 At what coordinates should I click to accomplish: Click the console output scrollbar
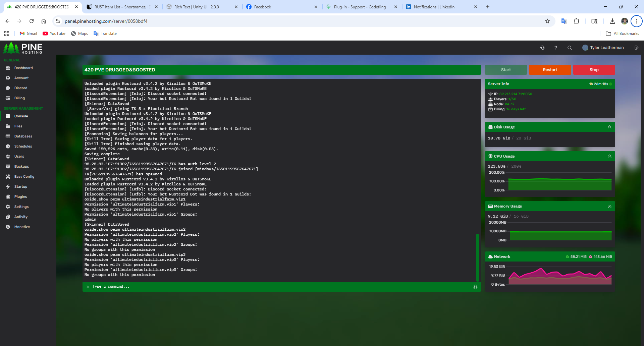[477, 257]
